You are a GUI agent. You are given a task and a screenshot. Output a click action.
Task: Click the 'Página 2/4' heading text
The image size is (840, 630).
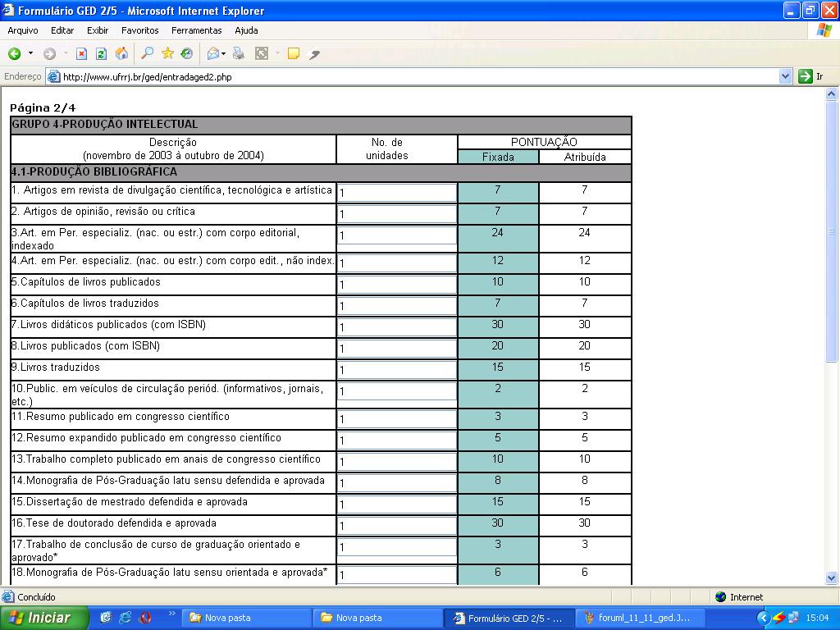pos(43,107)
